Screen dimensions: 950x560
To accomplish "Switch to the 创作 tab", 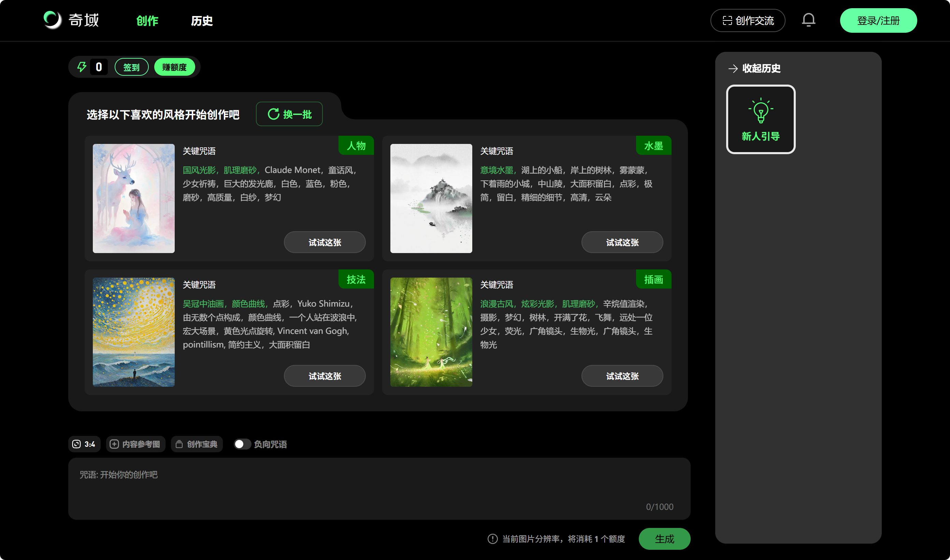I will (148, 21).
